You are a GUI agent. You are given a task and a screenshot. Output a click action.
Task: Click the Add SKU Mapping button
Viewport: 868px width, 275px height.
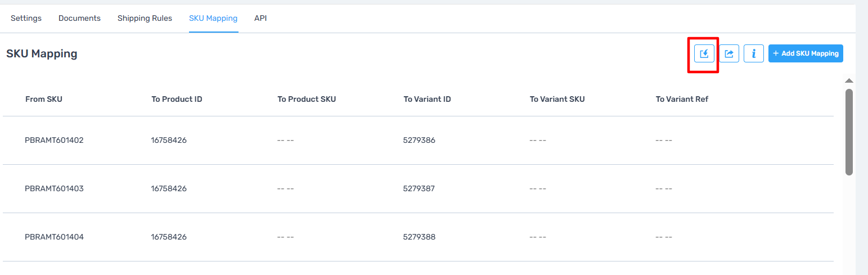coord(806,53)
